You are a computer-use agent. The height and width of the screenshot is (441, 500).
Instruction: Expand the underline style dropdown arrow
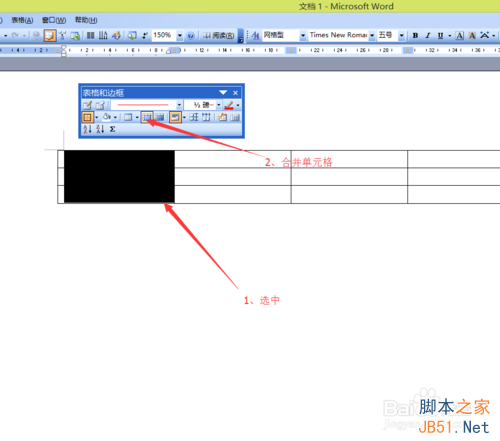450,36
